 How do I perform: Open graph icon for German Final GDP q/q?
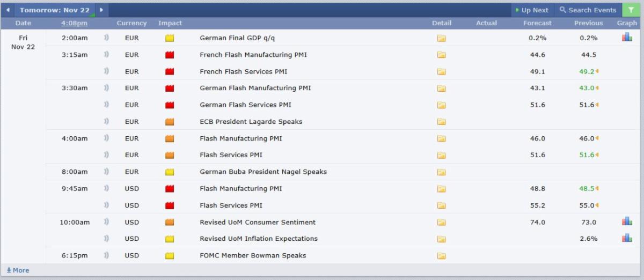coord(627,37)
